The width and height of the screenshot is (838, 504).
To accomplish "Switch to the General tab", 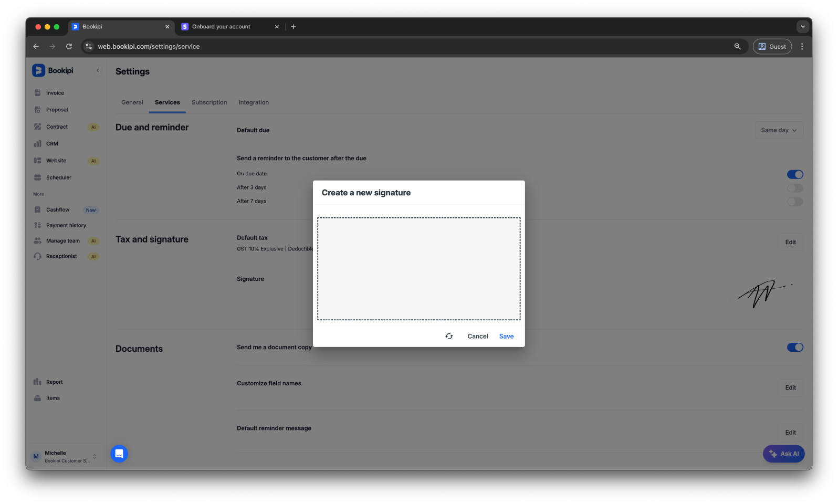I will (132, 102).
